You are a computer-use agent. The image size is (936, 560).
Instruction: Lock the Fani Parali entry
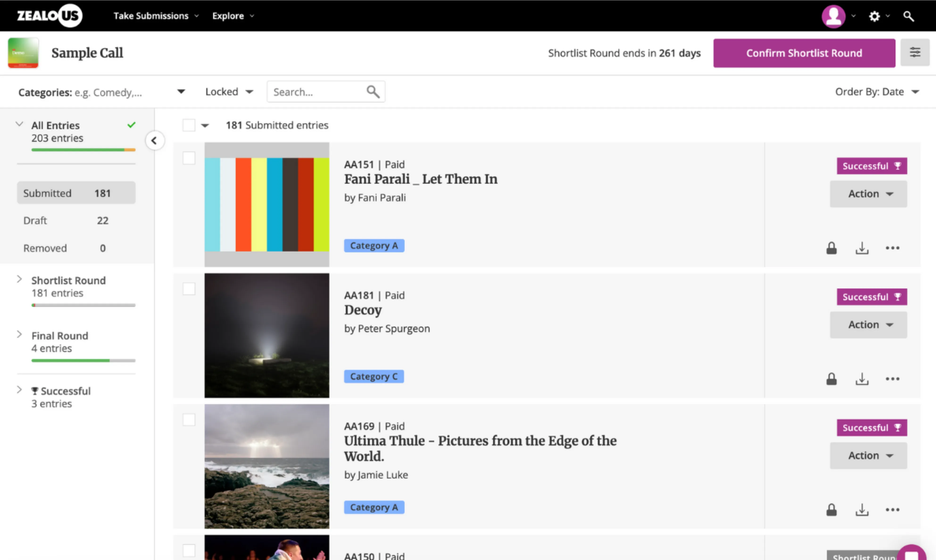tap(832, 248)
